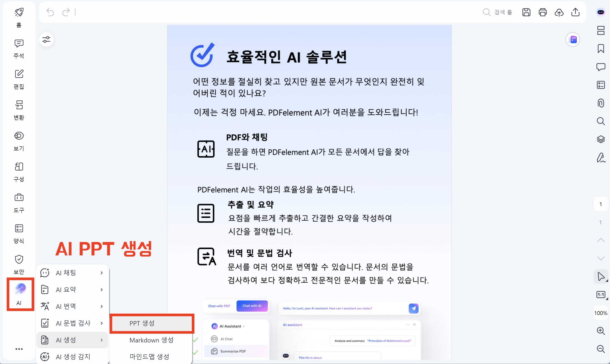This screenshot has height=364, width=610.
Task: Toggle the page thumbnails panel icon
Action: coord(601,30)
